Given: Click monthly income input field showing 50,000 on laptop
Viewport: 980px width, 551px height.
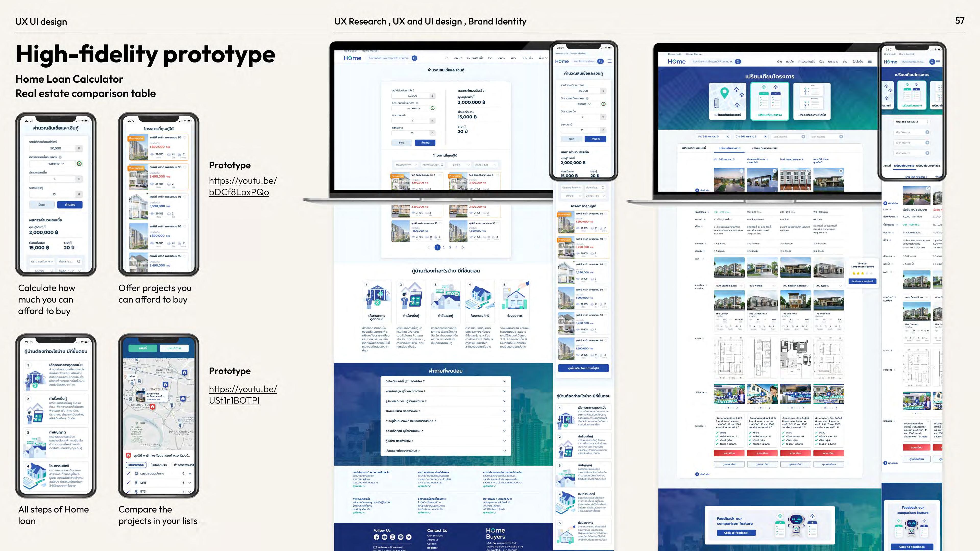Looking at the screenshot, I should 412,96.
